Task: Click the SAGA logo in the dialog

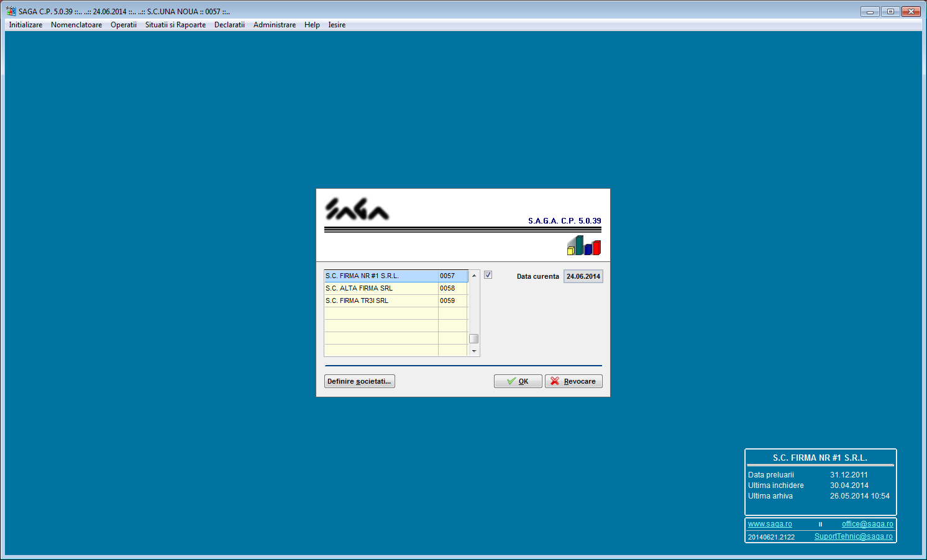Action: (357, 209)
